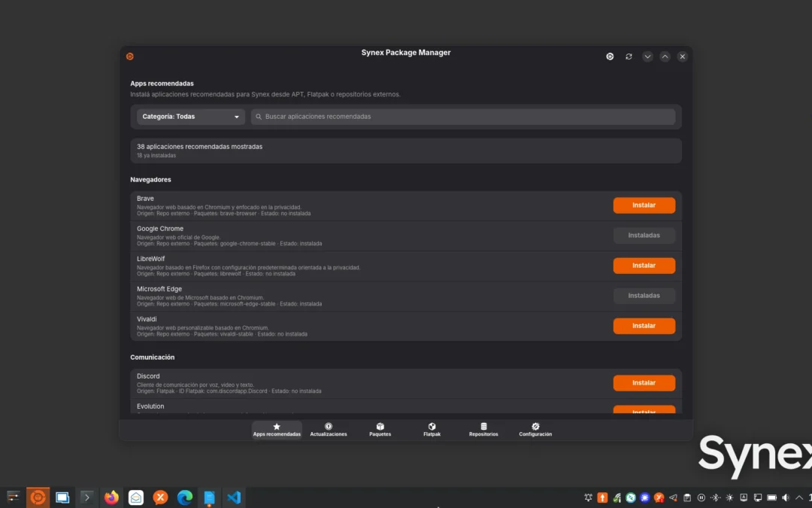The image size is (812, 508).
Task: Open the battery status tray icon
Action: point(771,497)
